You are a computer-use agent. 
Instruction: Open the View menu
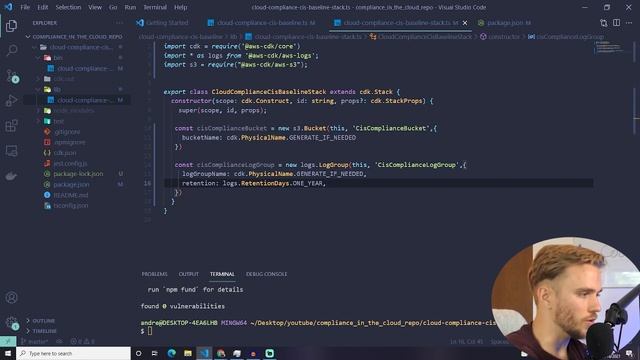(x=95, y=7)
